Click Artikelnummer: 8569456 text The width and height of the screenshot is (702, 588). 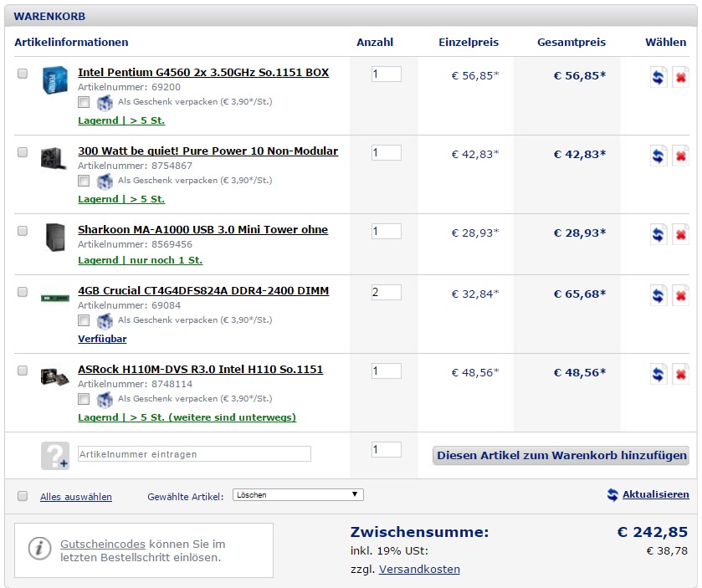pyautogui.click(x=135, y=245)
